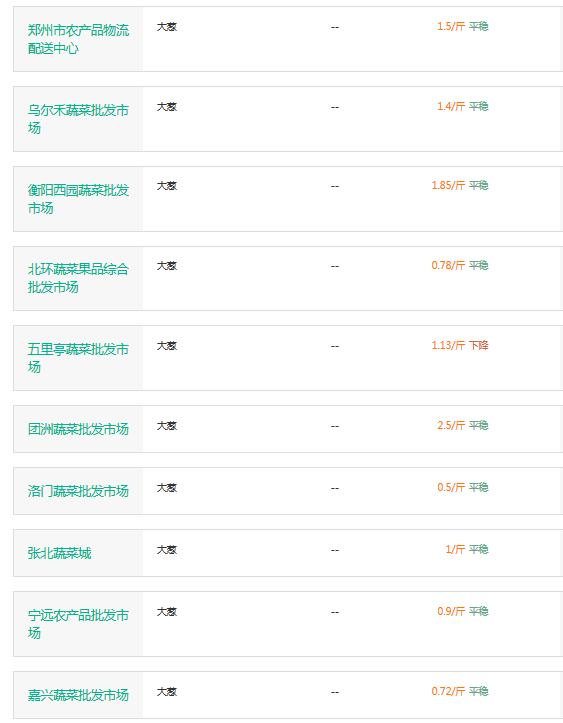Open 张北蔬菜城 market link
The width and height of the screenshot is (563, 723).
[59, 553]
